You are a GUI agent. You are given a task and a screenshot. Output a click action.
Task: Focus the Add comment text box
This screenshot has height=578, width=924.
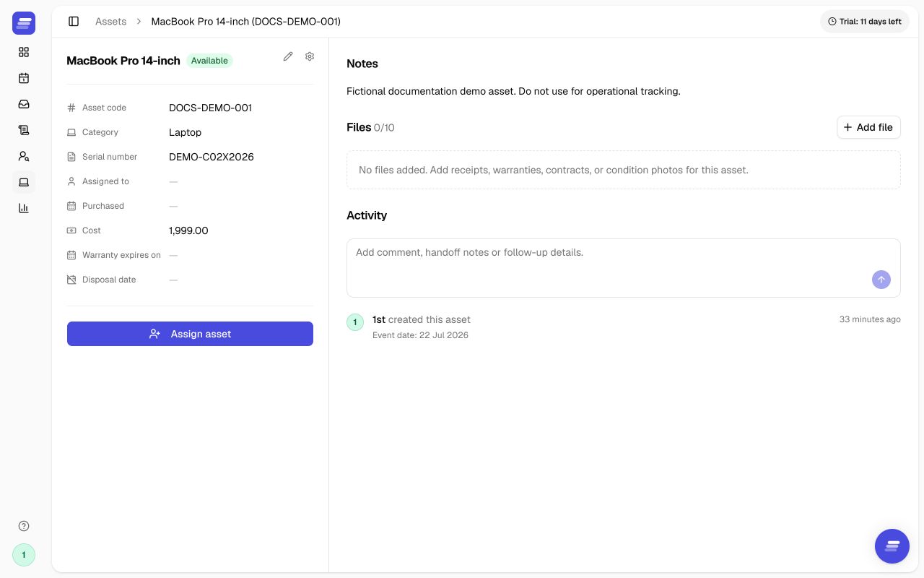(x=624, y=268)
